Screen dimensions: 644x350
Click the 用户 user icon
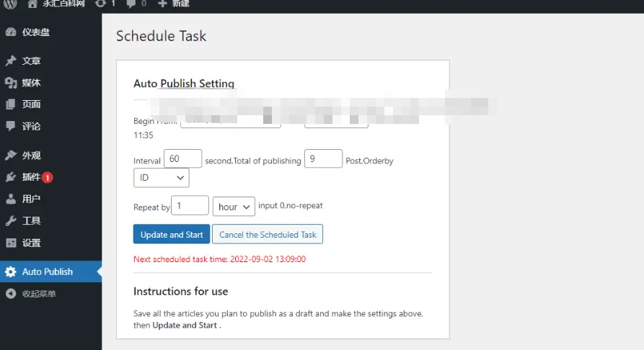[x=11, y=199]
